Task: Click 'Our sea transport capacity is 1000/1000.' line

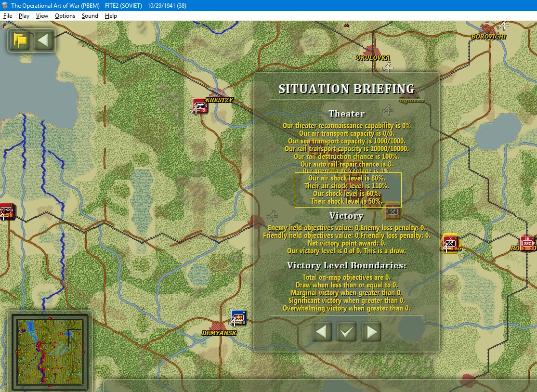Action: tap(347, 141)
